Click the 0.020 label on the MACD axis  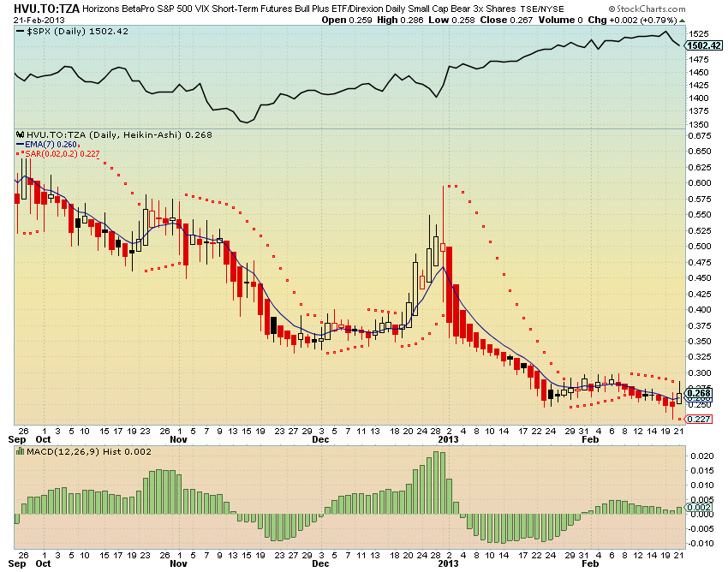[701, 456]
